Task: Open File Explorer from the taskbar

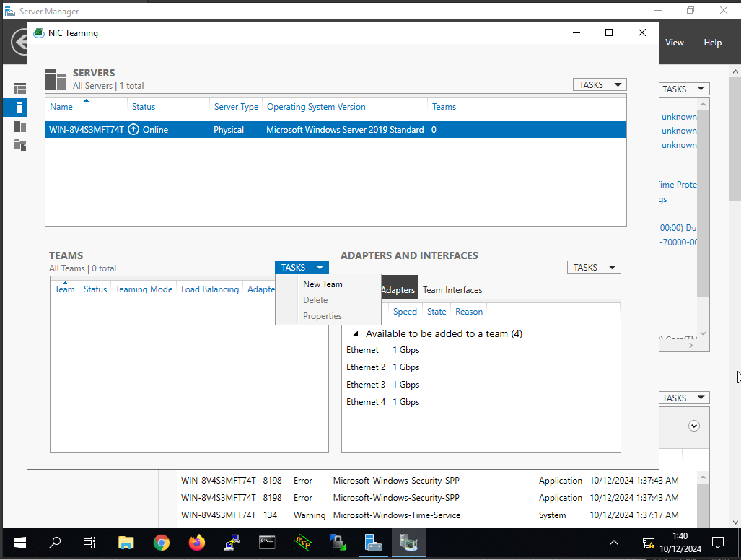Action: tap(126, 543)
